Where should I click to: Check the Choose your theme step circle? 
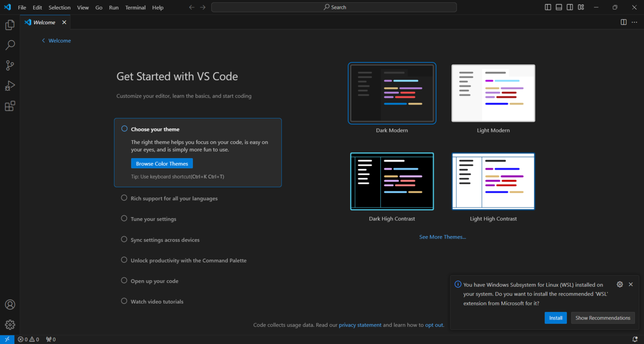point(124,128)
